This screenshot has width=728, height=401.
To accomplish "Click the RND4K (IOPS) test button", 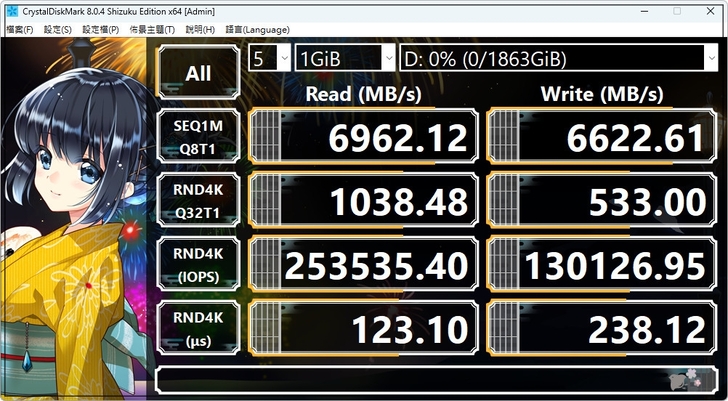I will tap(198, 265).
